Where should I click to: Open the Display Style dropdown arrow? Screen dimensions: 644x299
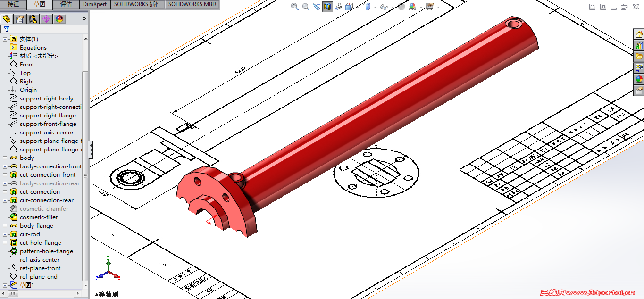tap(375, 7)
